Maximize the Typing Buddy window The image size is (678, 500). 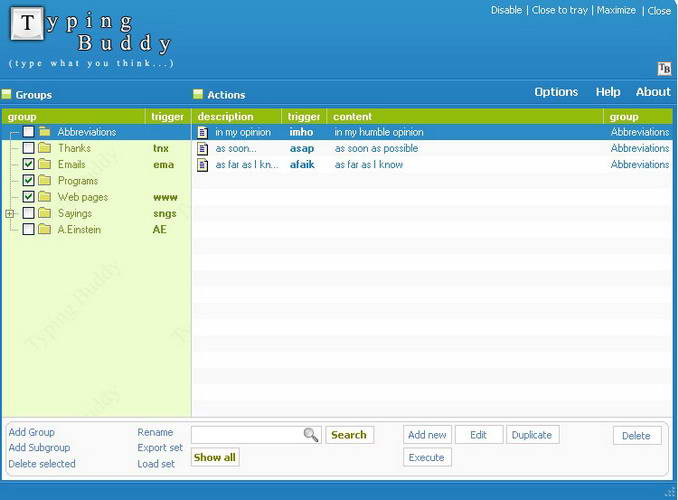616,10
